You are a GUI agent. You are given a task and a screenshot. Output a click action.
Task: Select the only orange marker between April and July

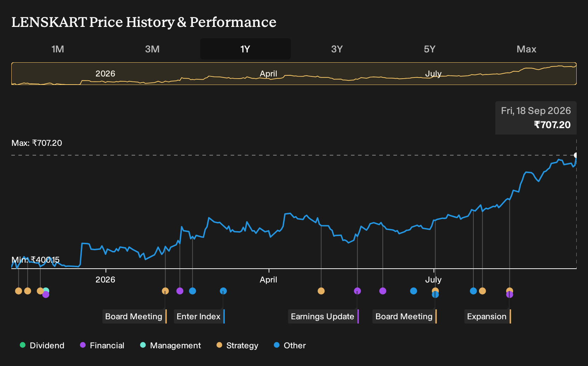(321, 291)
